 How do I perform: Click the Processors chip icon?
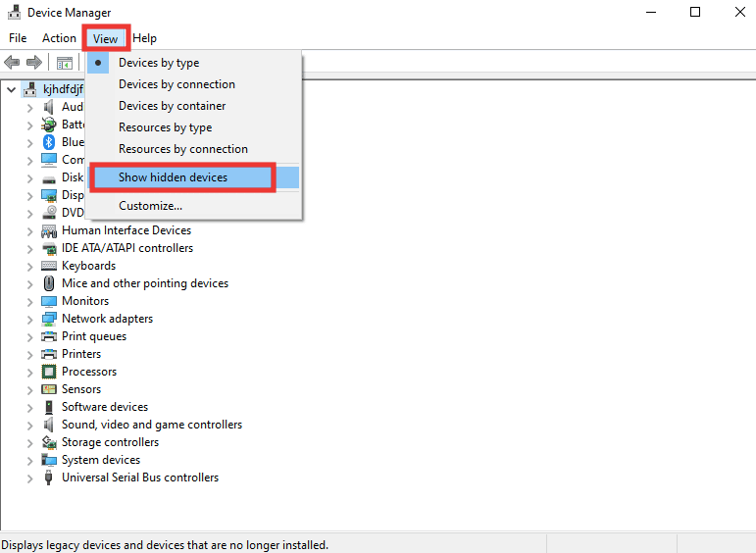[x=49, y=372]
